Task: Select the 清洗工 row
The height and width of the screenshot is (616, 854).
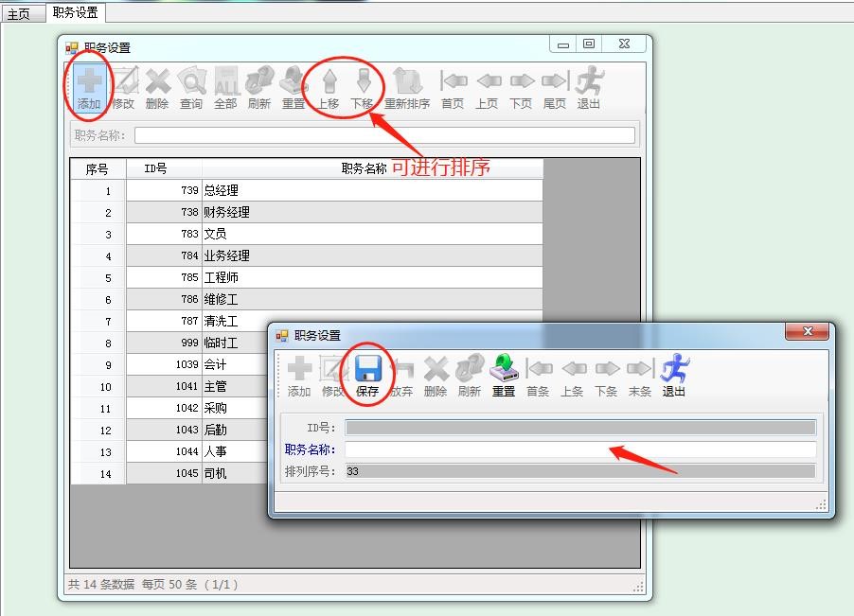Action: click(x=169, y=321)
